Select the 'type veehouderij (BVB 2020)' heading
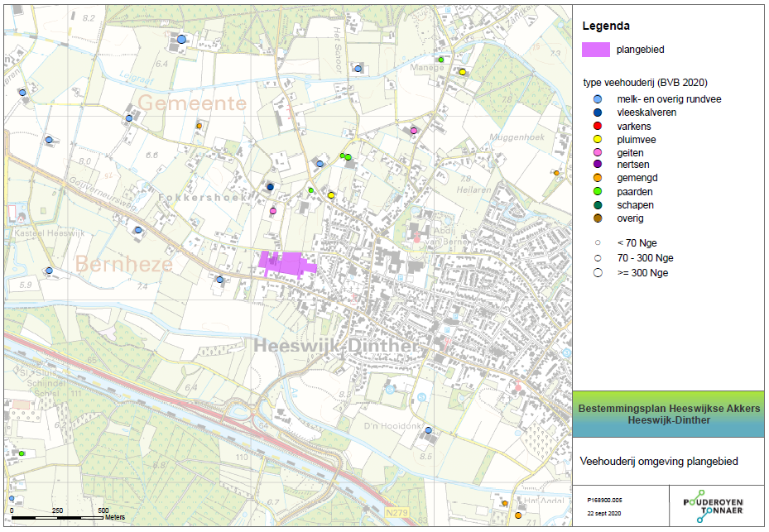 tap(645, 83)
